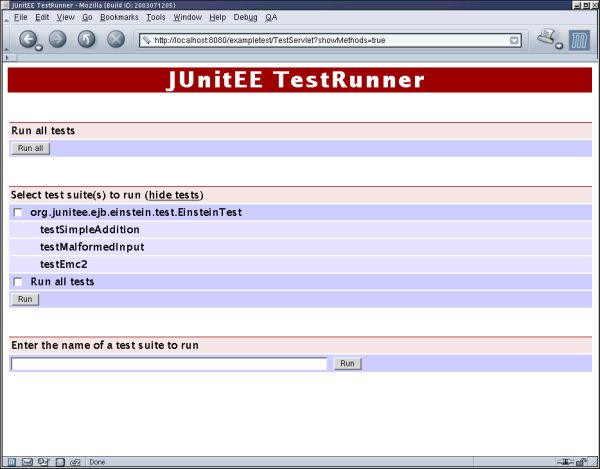Open the Bookmarks menu
The height and width of the screenshot is (469, 600).
(119, 18)
